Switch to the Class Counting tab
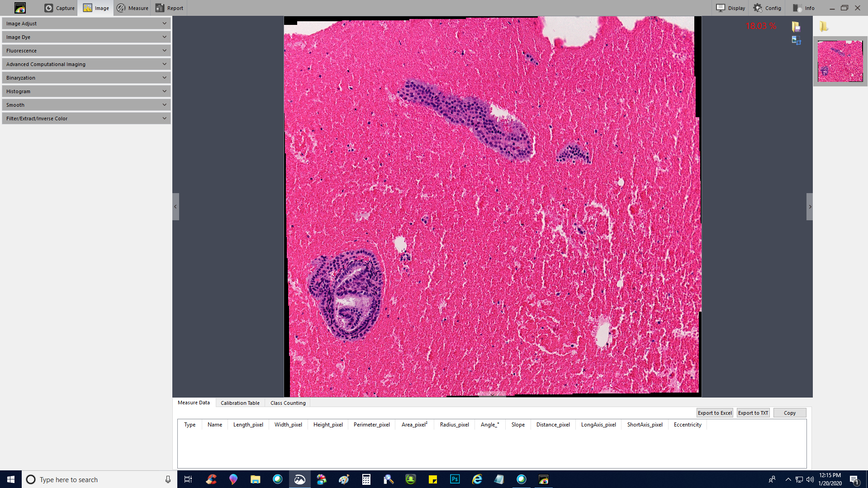Screen dimensions: 868x488 pyautogui.click(x=288, y=403)
